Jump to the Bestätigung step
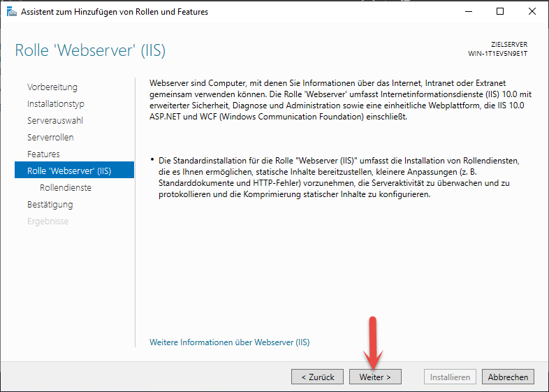This screenshot has height=392, width=549. (x=50, y=205)
